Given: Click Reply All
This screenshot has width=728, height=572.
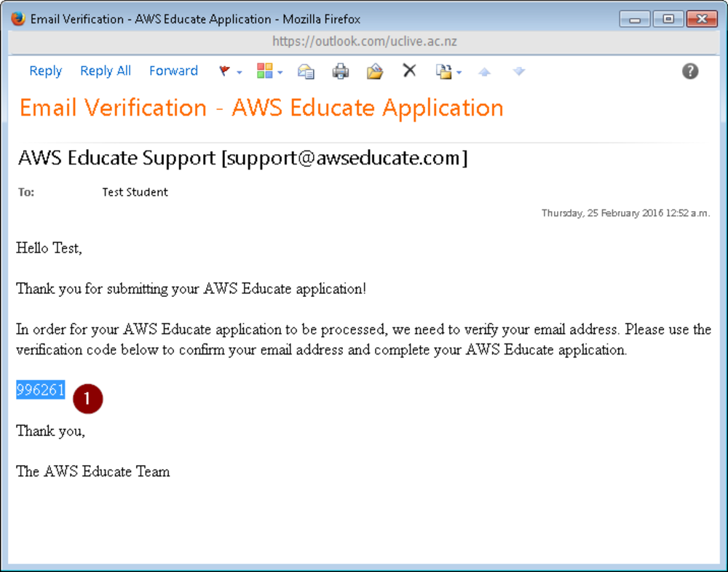Looking at the screenshot, I should [106, 71].
